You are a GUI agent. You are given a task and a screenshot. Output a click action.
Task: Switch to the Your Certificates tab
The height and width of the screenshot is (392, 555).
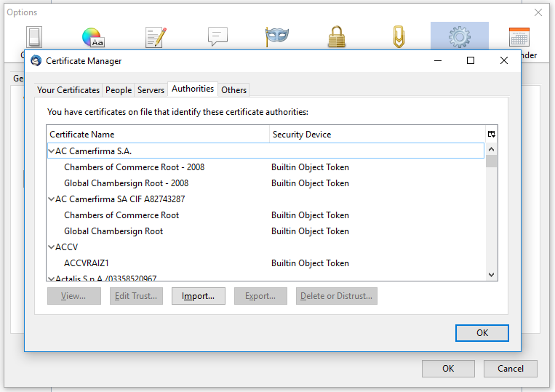[x=68, y=90]
